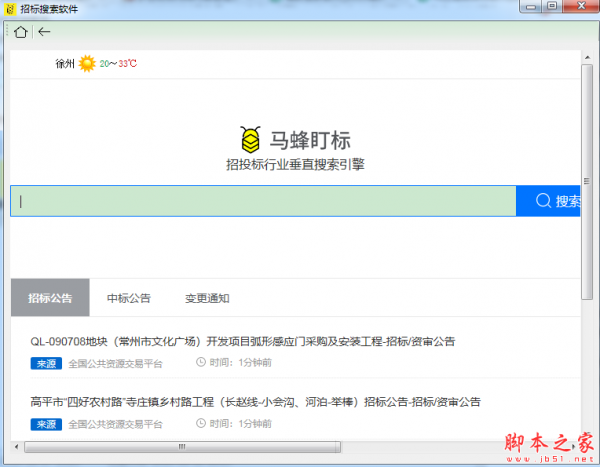Maximize the 招标搜索软件 window
This screenshot has height=467, width=600.
coord(552,6)
